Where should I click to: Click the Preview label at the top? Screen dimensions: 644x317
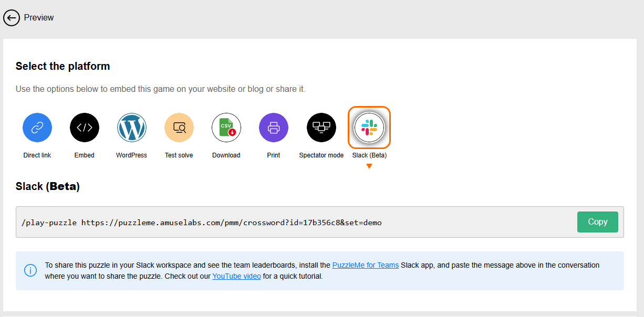click(x=39, y=18)
